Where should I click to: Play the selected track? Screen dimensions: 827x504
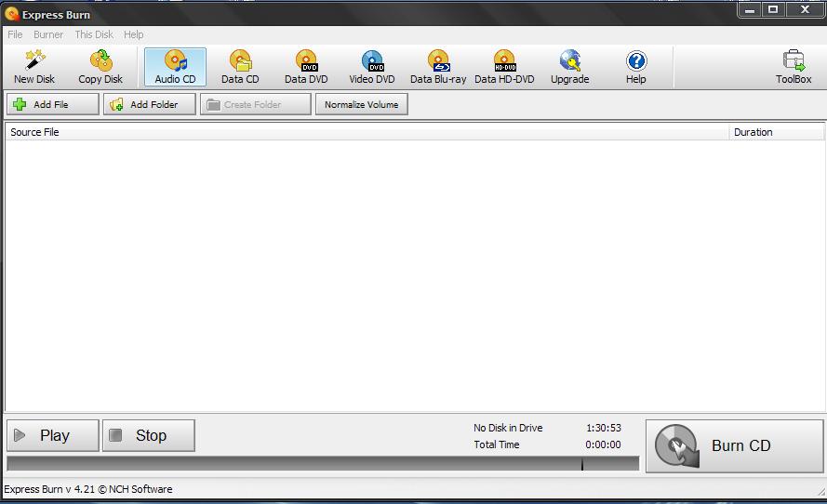coord(53,435)
